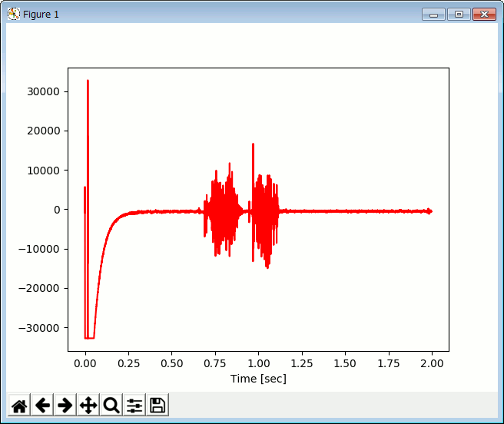Go back to previous view
504x424 pixels.
point(42,405)
